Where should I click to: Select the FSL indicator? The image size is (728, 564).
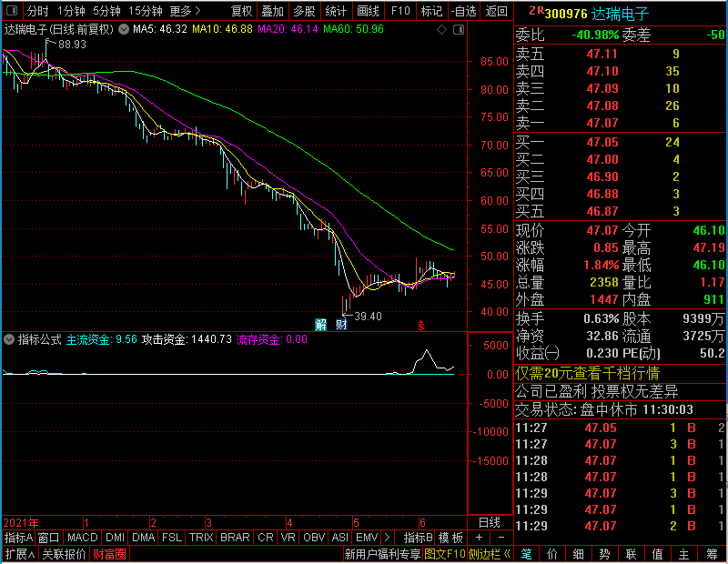[x=172, y=538]
